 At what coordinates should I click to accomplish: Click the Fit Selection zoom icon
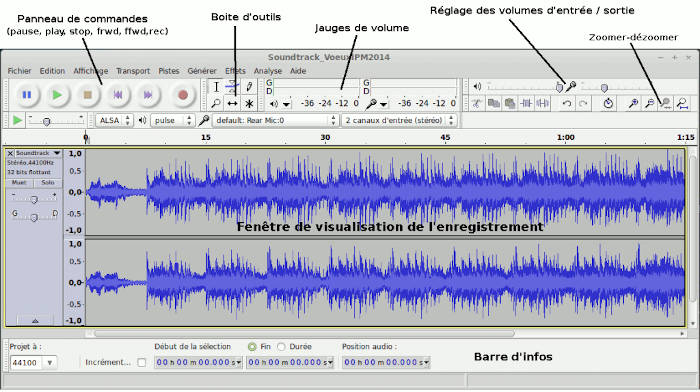coord(666,104)
